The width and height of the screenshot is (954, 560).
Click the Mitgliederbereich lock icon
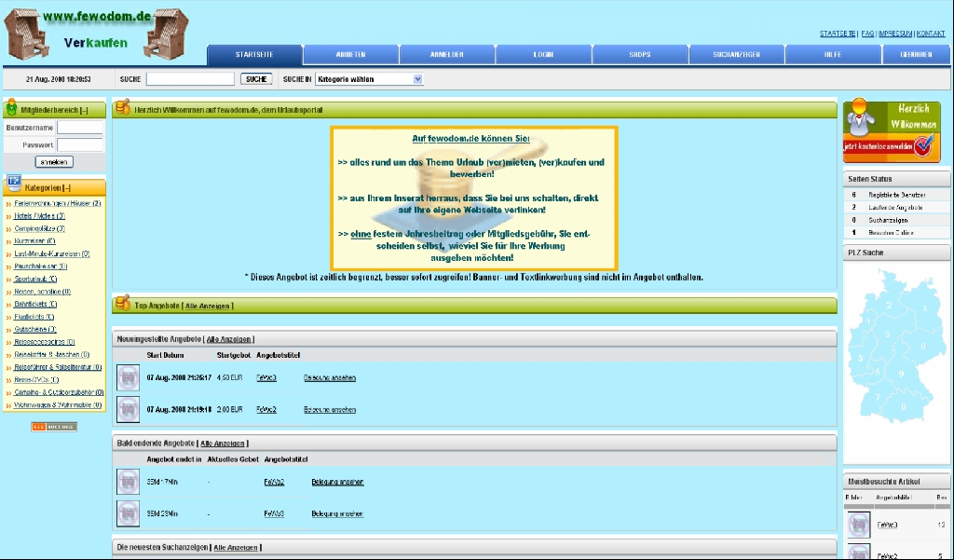12,109
